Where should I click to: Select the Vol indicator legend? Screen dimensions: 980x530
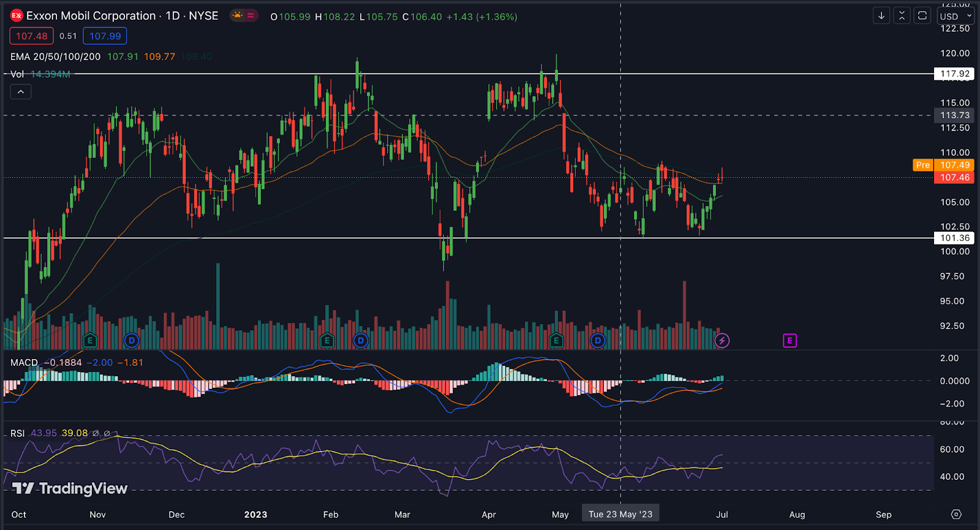pyautogui.click(x=17, y=74)
